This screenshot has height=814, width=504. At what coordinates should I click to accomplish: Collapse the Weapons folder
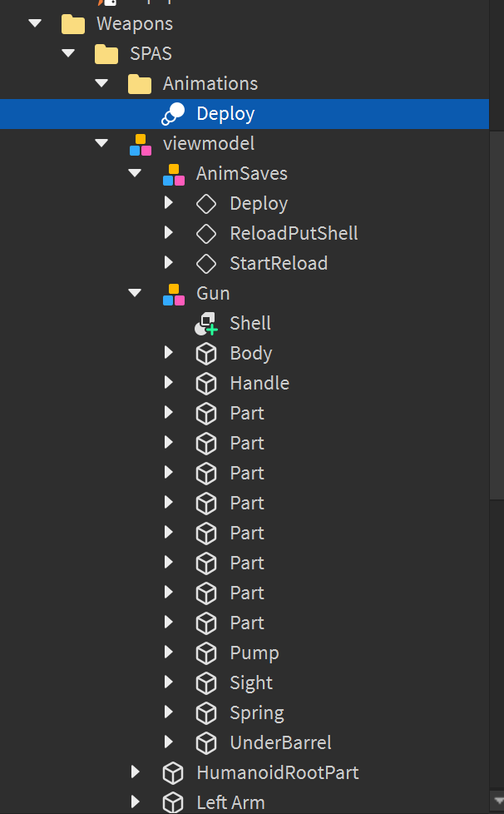tap(34, 23)
